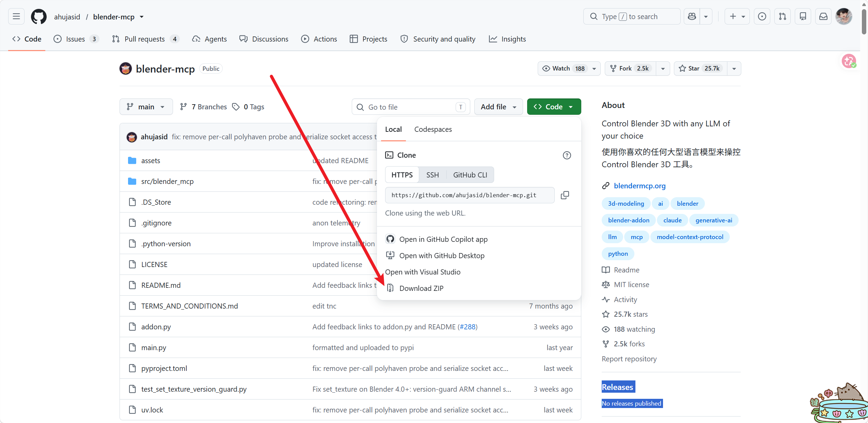868x423 pixels.
Task: Click the claude topic tag
Action: (x=672, y=220)
